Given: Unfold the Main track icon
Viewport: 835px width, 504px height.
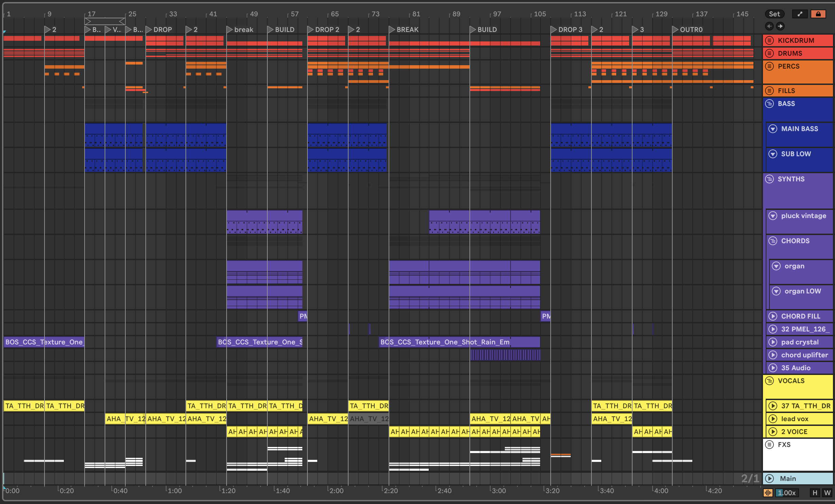Looking at the screenshot, I should pyautogui.click(x=770, y=479).
